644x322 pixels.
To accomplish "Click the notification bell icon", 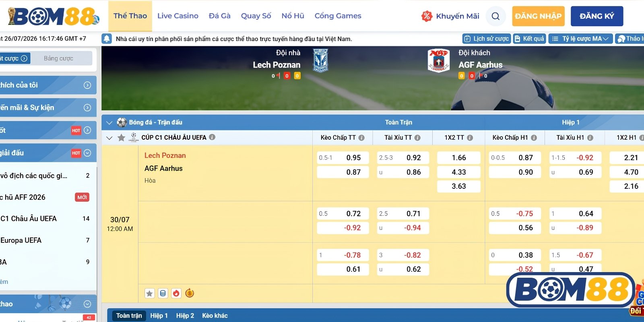I will (107, 39).
